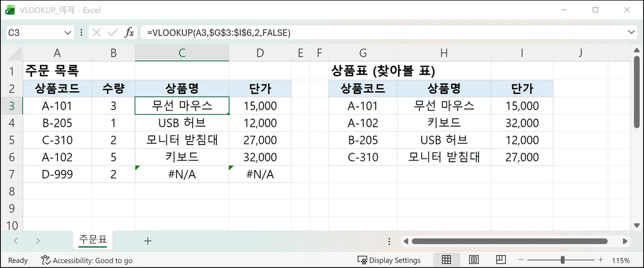This screenshot has width=644, height=268.
Task: Select column B header
Action: [x=113, y=53]
